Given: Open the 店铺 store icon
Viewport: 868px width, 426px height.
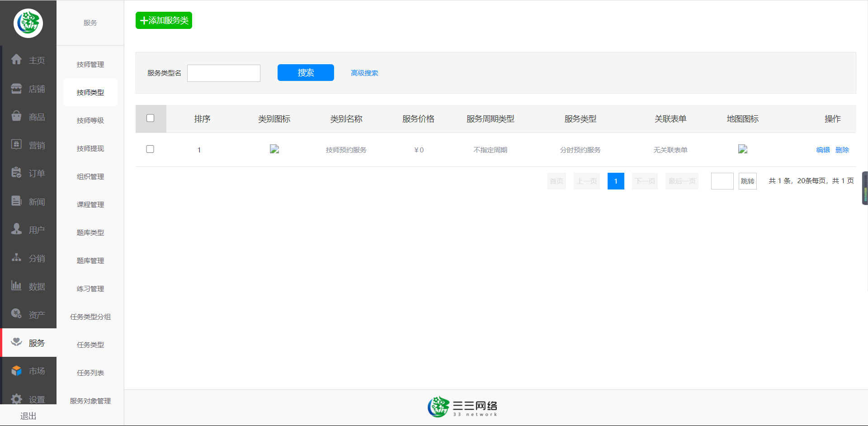Looking at the screenshot, I should [17, 89].
